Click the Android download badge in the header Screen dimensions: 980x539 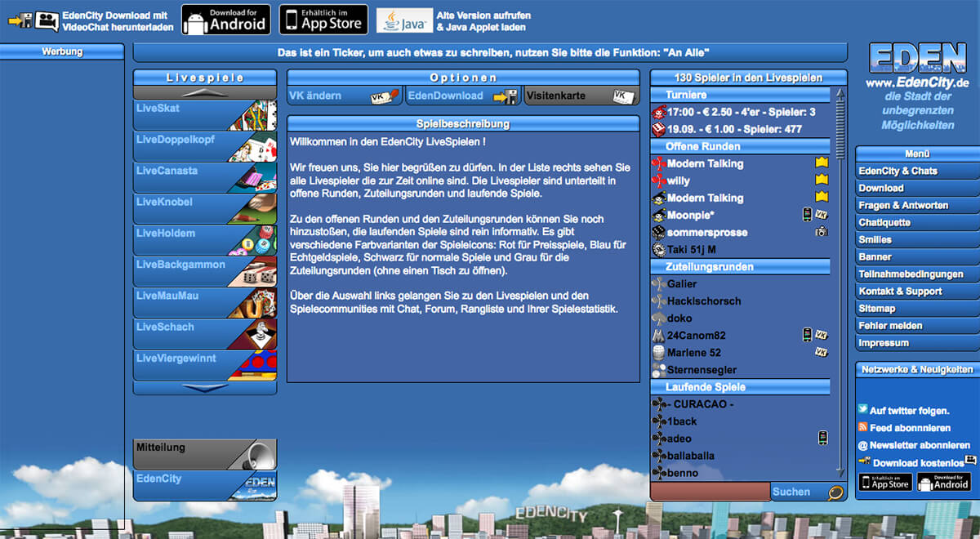click(x=226, y=20)
